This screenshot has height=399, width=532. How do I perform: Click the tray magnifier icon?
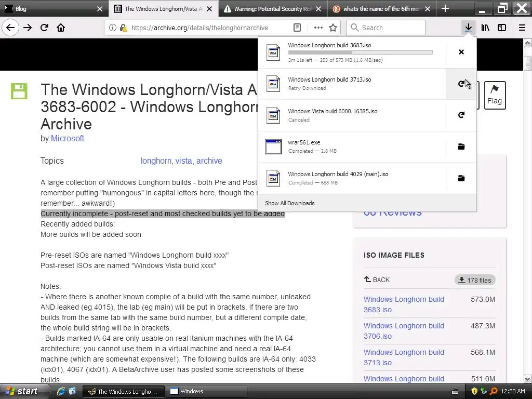[x=494, y=391]
